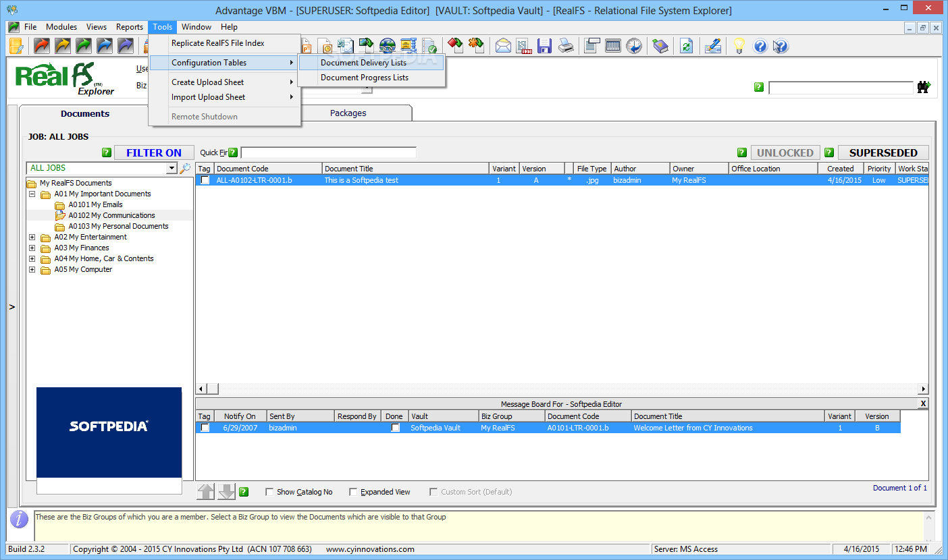Toggle the FILTER ON button
The height and width of the screenshot is (560, 948).
coord(154,152)
